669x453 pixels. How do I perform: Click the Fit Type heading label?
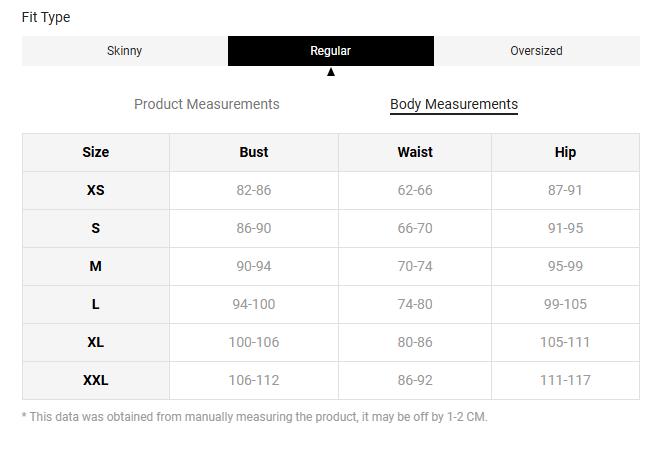46,17
